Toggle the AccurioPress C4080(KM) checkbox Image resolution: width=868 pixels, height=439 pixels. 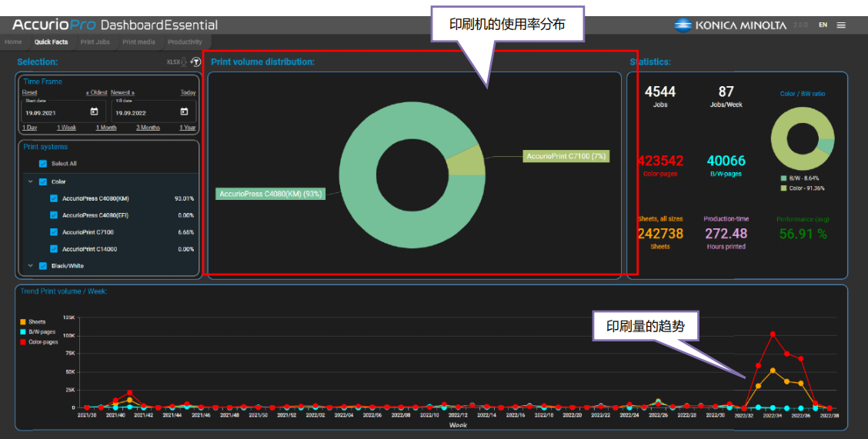[54, 198]
